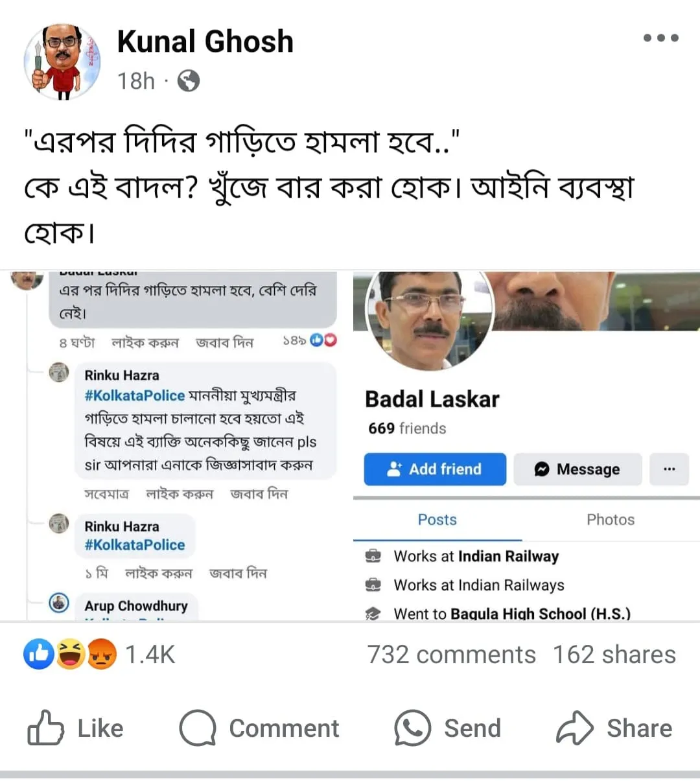Tap the Like thumbs-up icon
The width and height of the screenshot is (700, 781).
coord(45,728)
